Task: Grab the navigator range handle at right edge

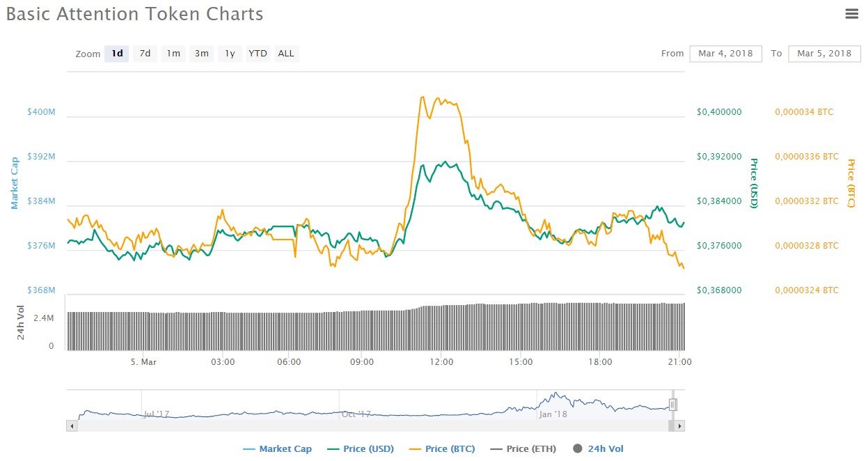Action: 672,405
